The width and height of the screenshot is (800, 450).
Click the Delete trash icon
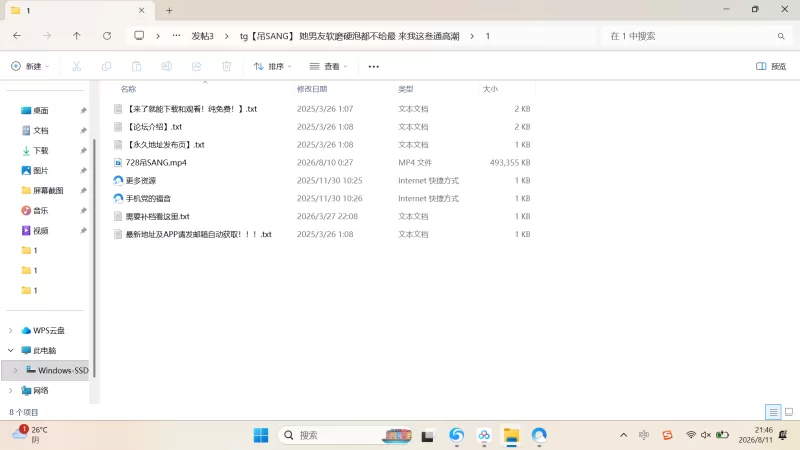pyautogui.click(x=227, y=66)
